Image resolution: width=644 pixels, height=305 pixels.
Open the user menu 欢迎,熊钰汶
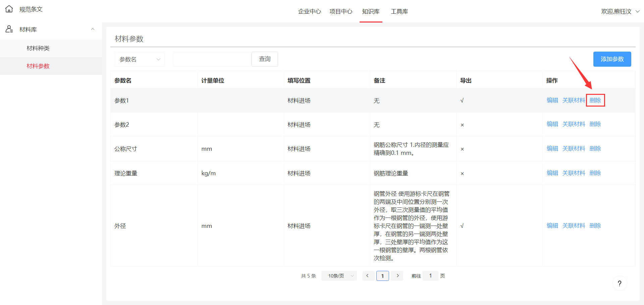pyautogui.click(x=620, y=11)
